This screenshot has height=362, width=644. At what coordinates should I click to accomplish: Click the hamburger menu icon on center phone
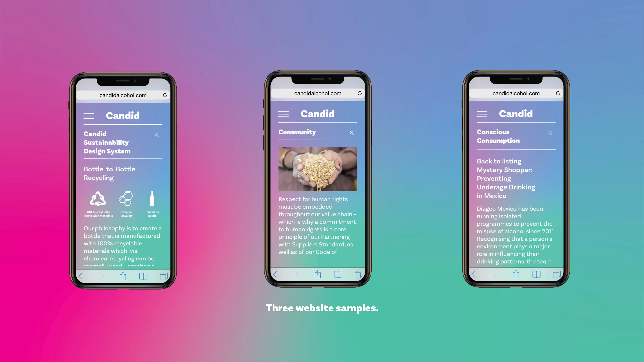284,114
